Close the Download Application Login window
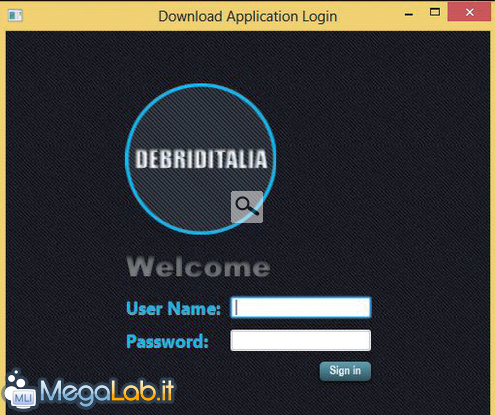The width and height of the screenshot is (495, 415). pyautogui.click(x=469, y=12)
